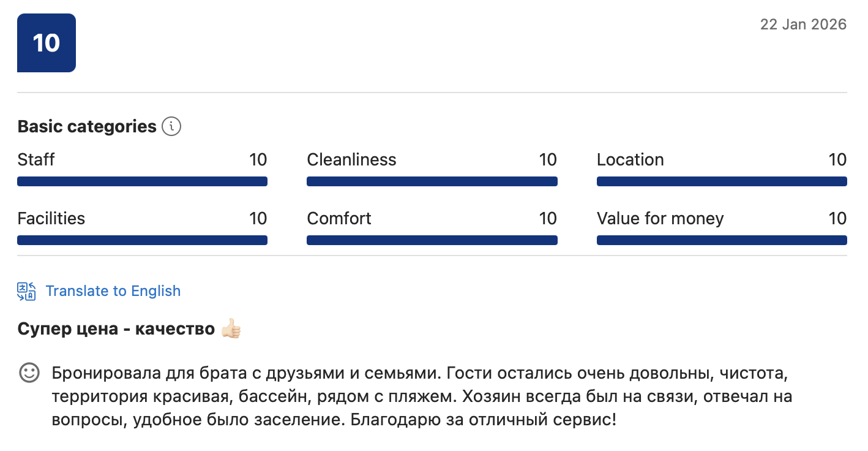
Task: Open the Translate to English link
Action: (113, 291)
